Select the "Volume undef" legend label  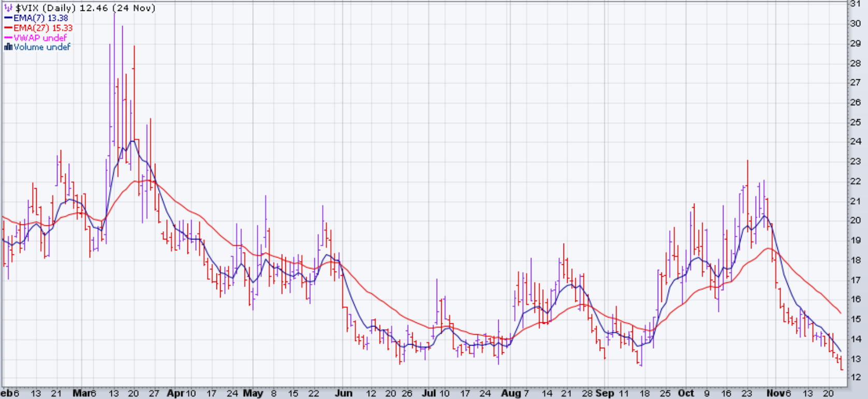42,47
